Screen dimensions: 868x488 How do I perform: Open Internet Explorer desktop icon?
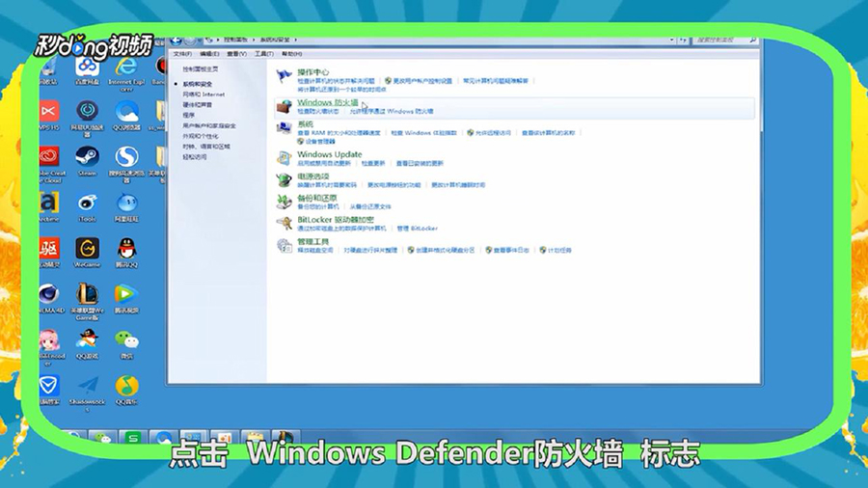[126, 68]
